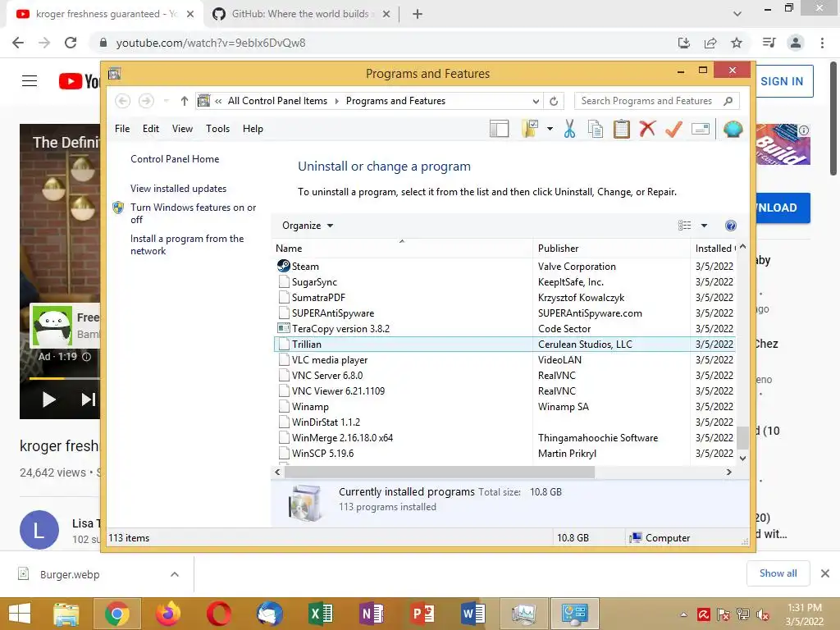Click the clipboard Paste icon
Viewport: 840px width, 630px height.
tap(622, 129)
